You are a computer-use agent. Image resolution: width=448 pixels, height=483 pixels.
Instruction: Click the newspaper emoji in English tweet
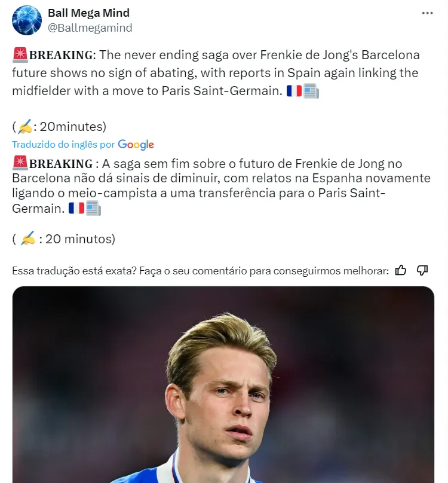pyautogui.click(x=311, y=91)
